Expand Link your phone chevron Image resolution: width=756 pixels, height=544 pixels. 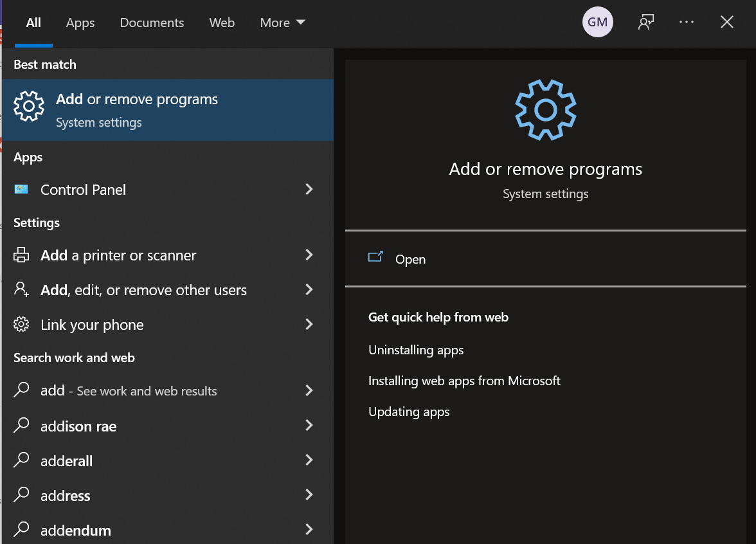tap(309, 324)
